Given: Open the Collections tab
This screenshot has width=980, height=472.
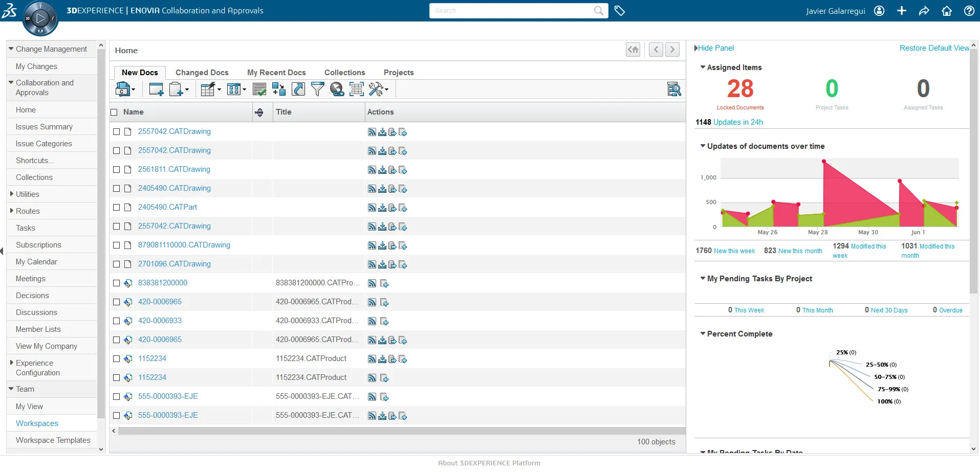Looking at the screenshot, I should (344, 73).
